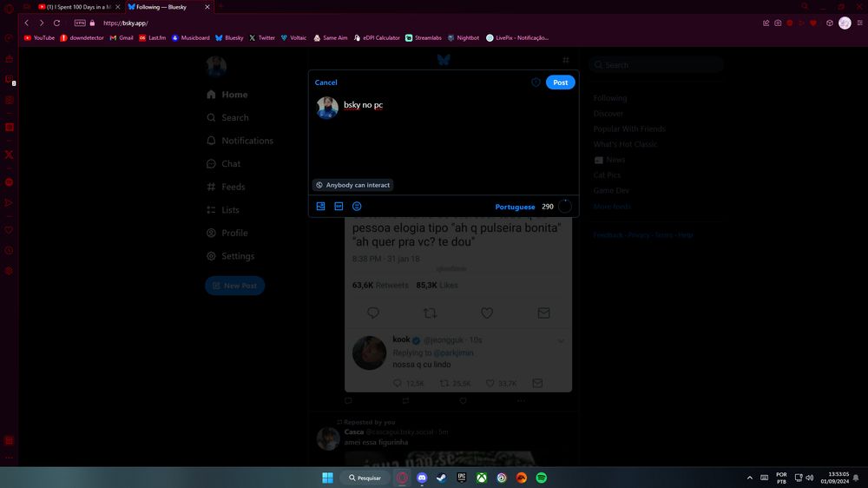The width and height of the screenshot is (868, 488).
Task: Open the taskbar clock and date
Action: [x=835, y=478]
